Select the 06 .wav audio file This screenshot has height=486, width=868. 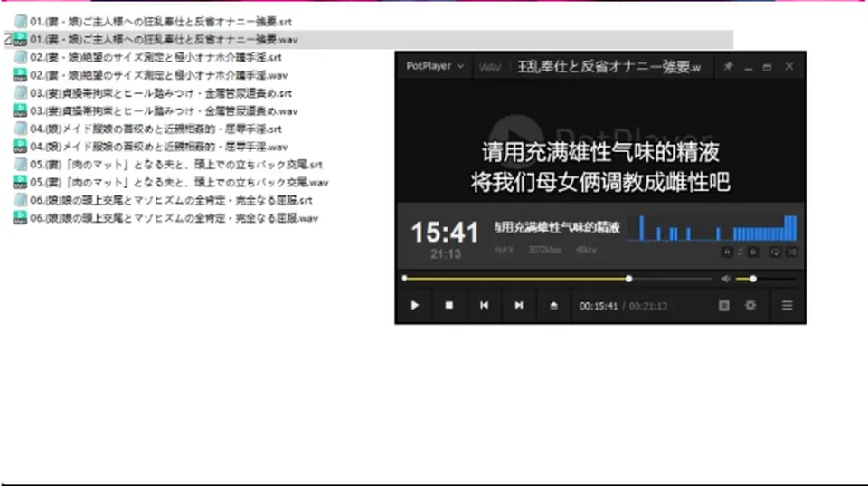pyautogui.click(x=175, y=218)
